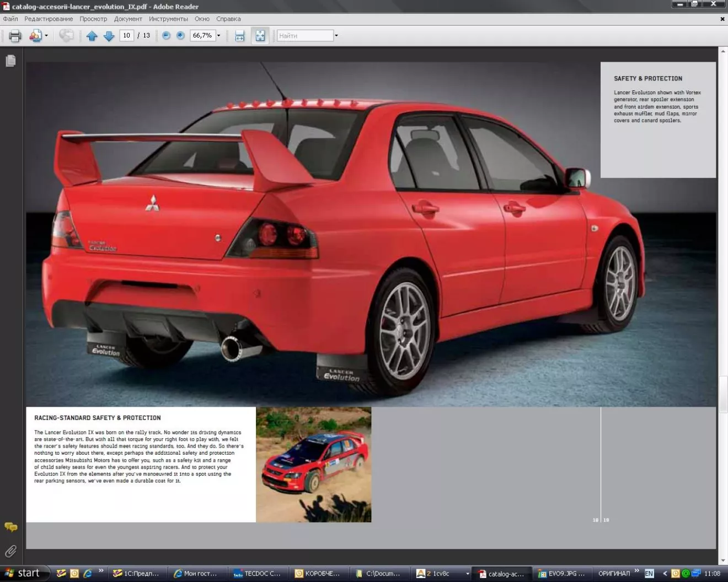
Task: Open the Инструменты menu
Action: click(x=168, y=19)
